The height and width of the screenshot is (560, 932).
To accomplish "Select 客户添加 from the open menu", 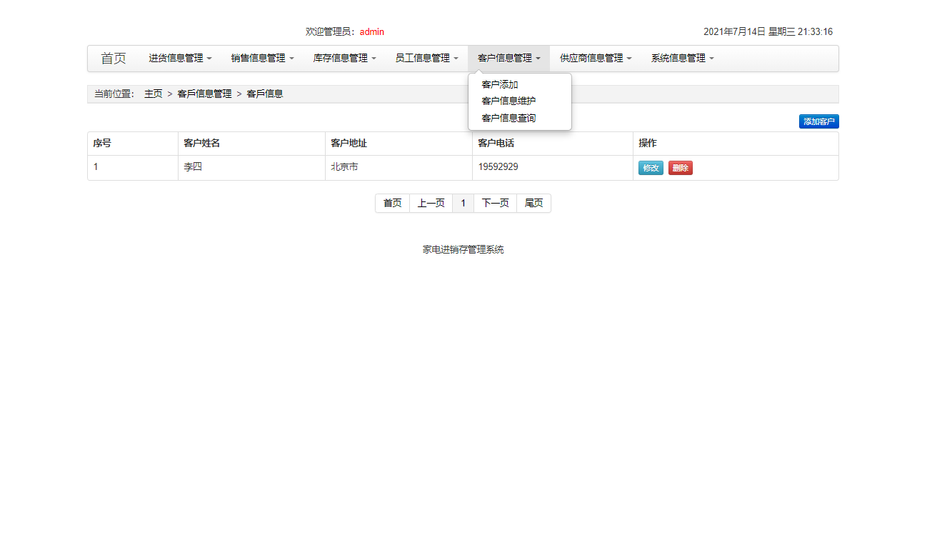I will [x=501, y=84].
